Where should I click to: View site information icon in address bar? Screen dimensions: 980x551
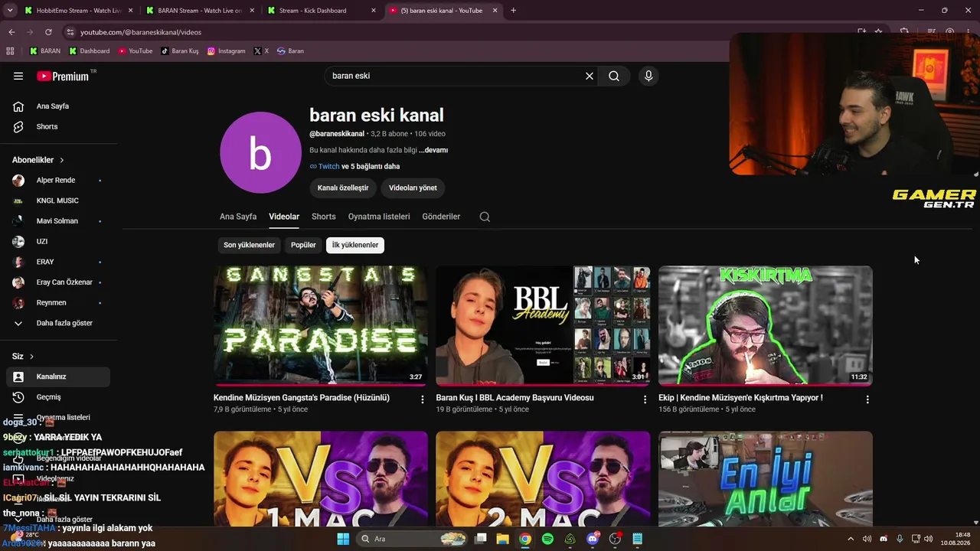(70, 32)
